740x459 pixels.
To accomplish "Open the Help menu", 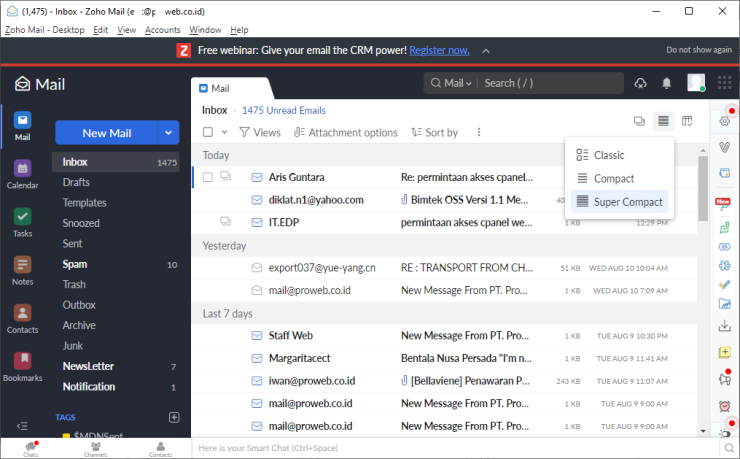I will [x=239, y=30].
